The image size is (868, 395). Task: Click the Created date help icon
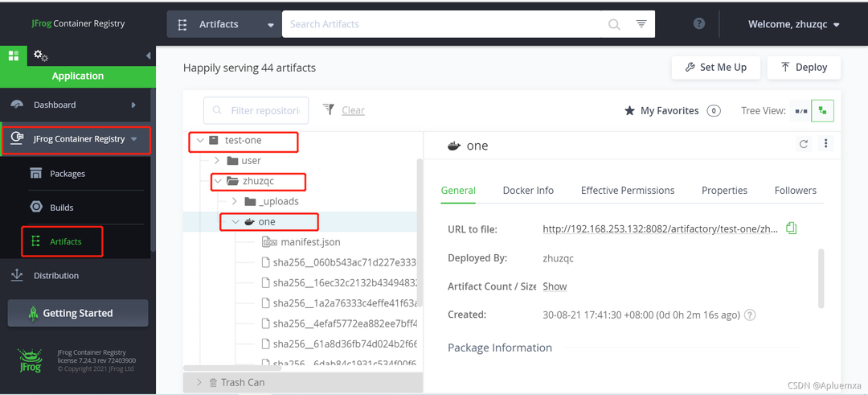750,315
